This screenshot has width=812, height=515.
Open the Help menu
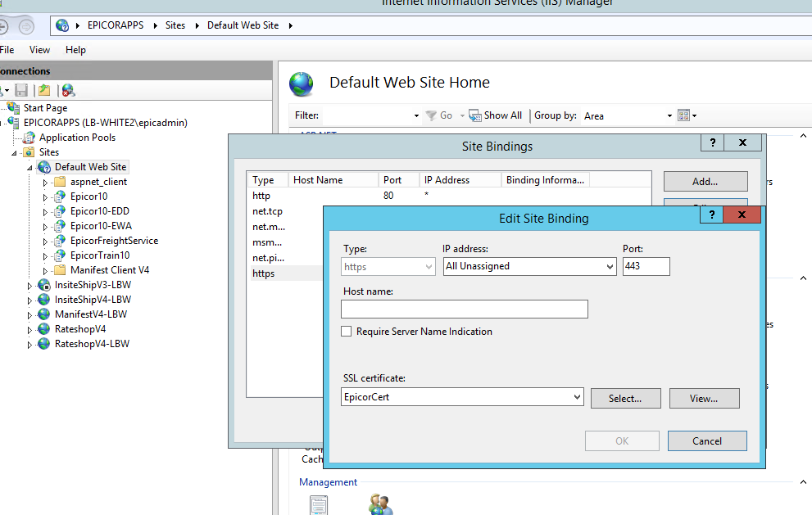pyautogui.click(x=75, y=50)
